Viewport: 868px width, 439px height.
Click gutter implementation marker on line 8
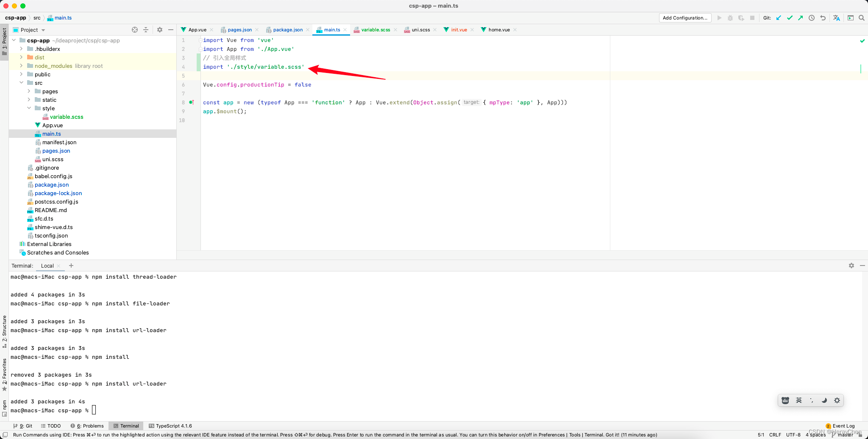pyautogui.click(x=192, y=102)
